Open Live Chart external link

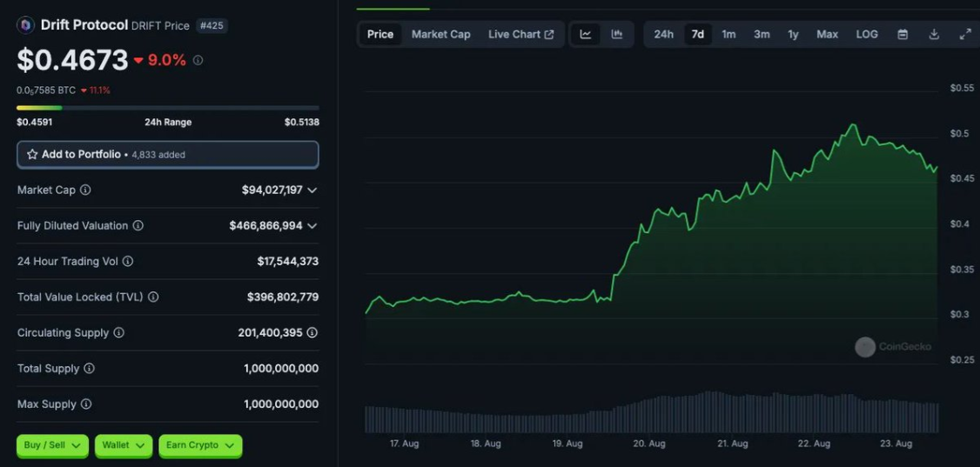(x=520, y=34)
